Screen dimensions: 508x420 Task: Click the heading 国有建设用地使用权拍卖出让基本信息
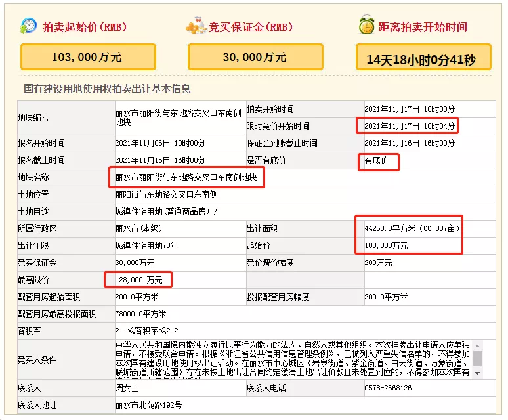point(107,89)
